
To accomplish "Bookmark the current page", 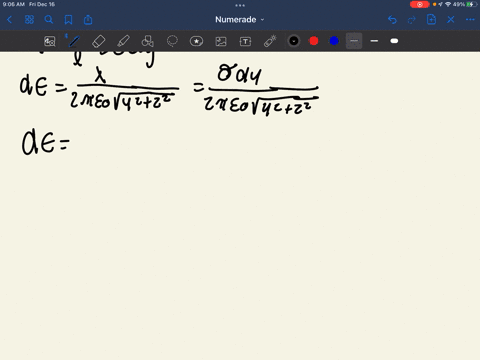I will [x=68, y=20].
